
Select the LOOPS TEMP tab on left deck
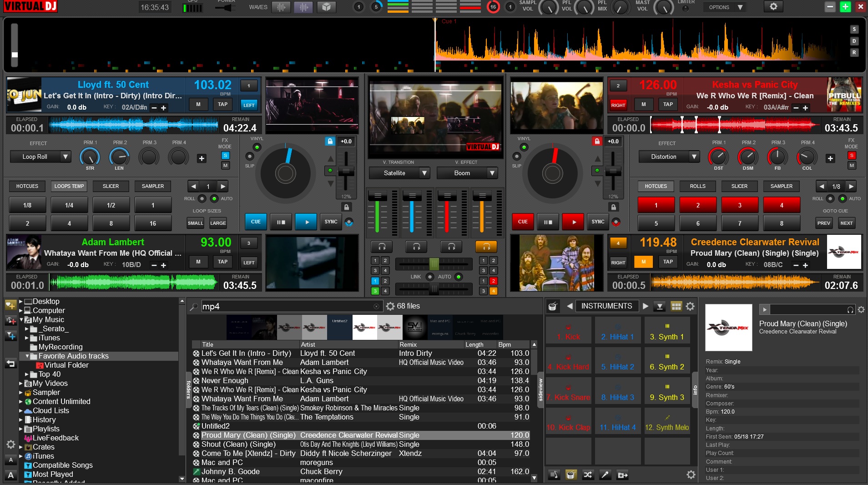point(69,186)
